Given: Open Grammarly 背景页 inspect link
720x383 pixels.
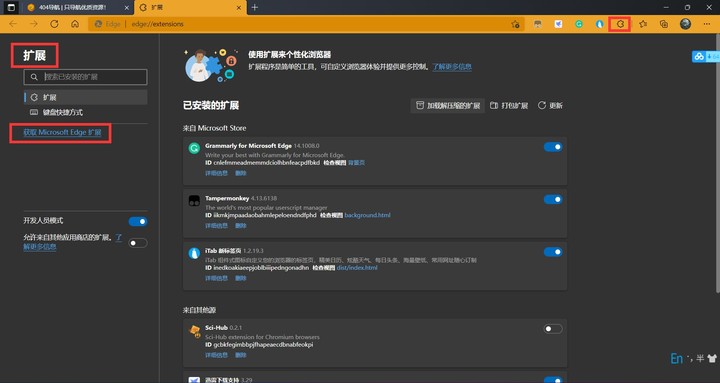Looking at the screenshot, I should click(356, 163).
